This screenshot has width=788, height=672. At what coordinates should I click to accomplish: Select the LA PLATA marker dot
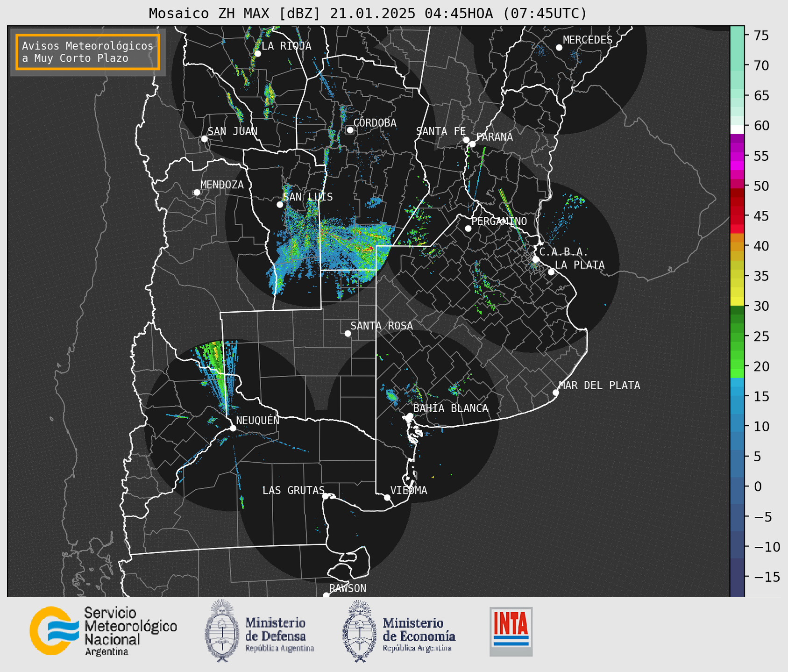[x=551, y=272]
